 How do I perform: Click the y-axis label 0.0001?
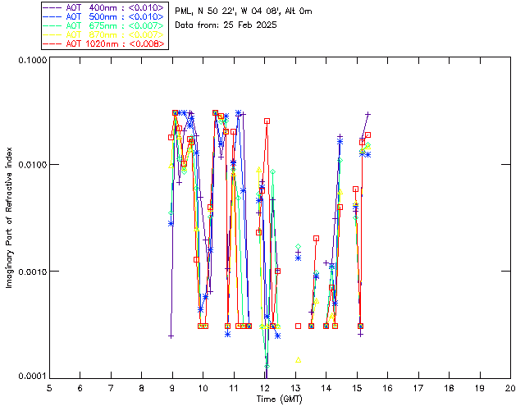(32, 376)
